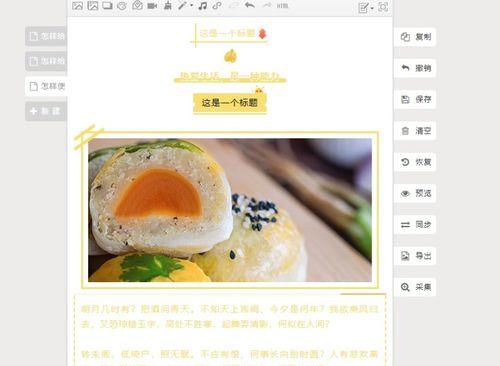This screenshot has width=500, height=366.
Task: Insert music with the note icon
Action: [x=202, y=6]
